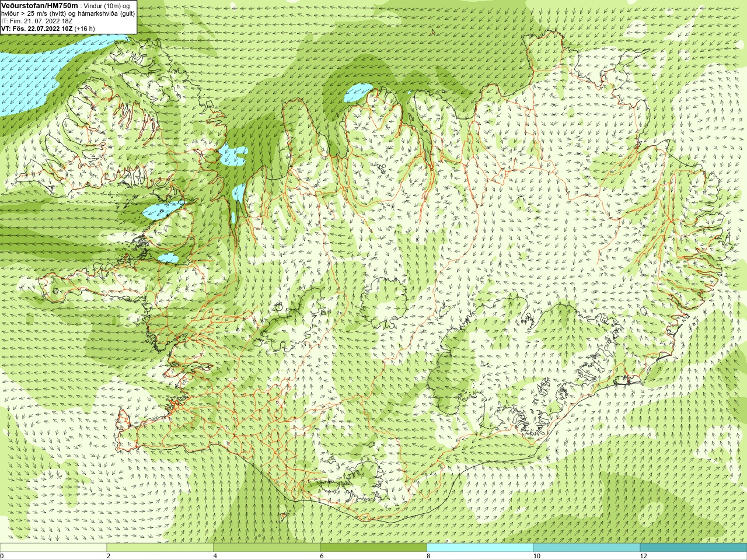Click the legend scale label "8"
Screen dimensions: 747x560
click(x=429, y=556)
